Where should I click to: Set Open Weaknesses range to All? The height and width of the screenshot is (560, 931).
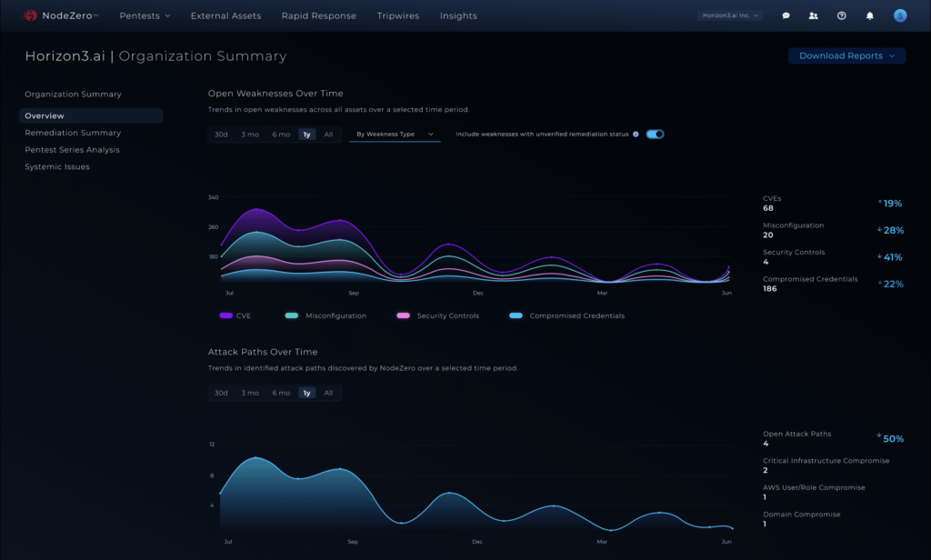[328, 135]
